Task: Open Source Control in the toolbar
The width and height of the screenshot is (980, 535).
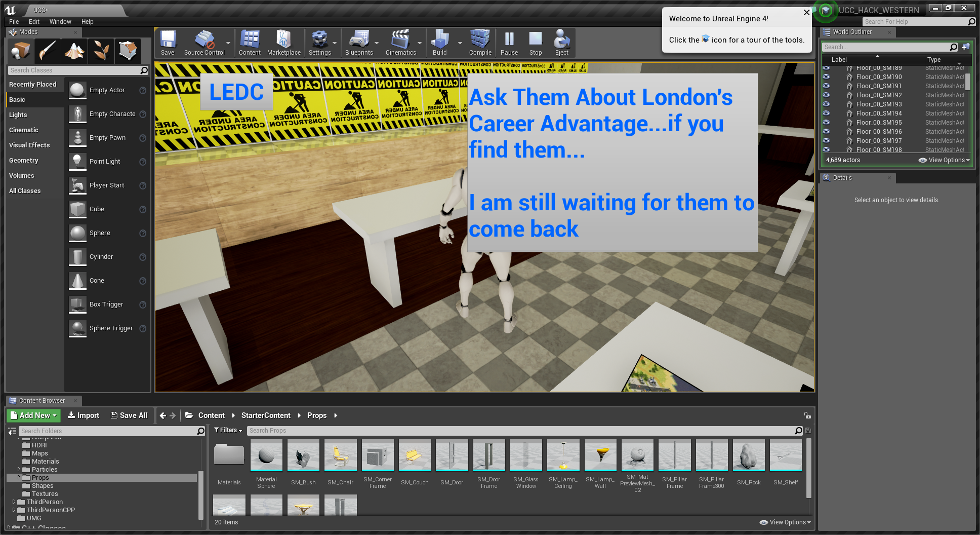Action: (x=204, y=43)
